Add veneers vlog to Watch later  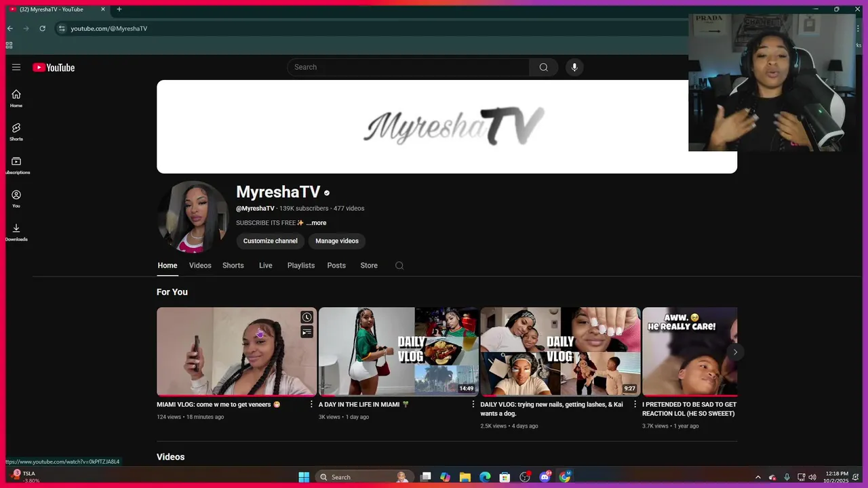(307, 317)
